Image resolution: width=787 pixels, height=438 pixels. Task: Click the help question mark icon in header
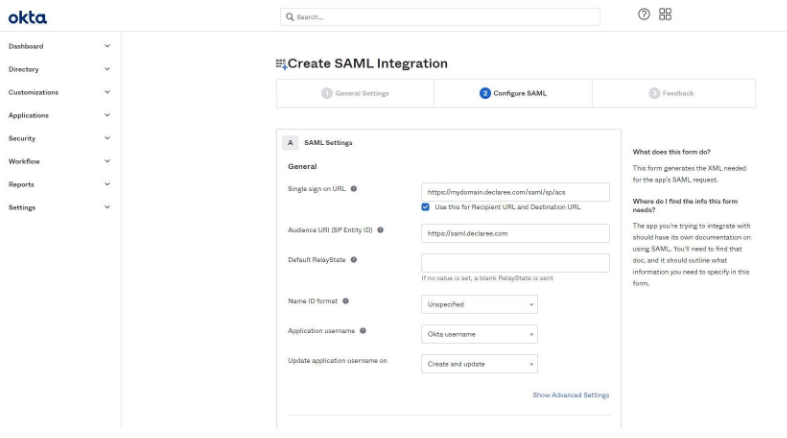click(644, 15)
